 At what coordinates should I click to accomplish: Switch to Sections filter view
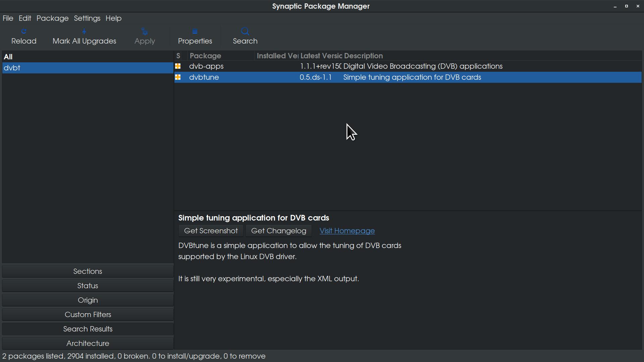click(x=88, y=271)
